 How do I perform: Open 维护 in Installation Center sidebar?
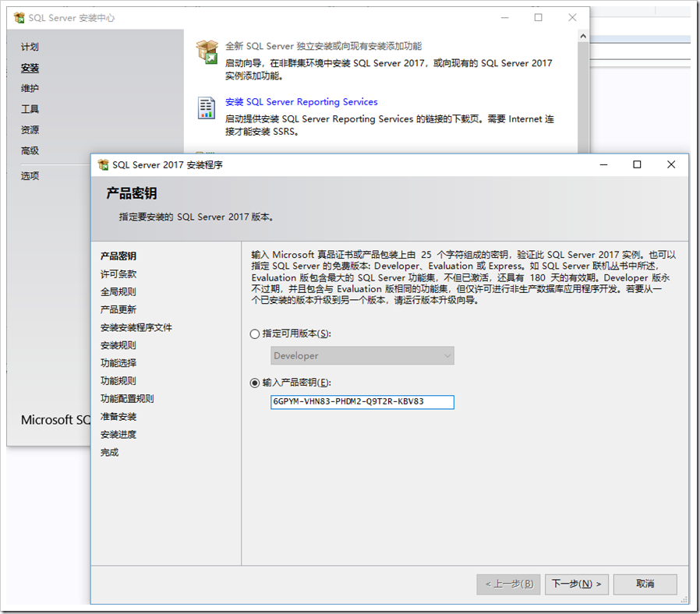[x=30, y=88]
